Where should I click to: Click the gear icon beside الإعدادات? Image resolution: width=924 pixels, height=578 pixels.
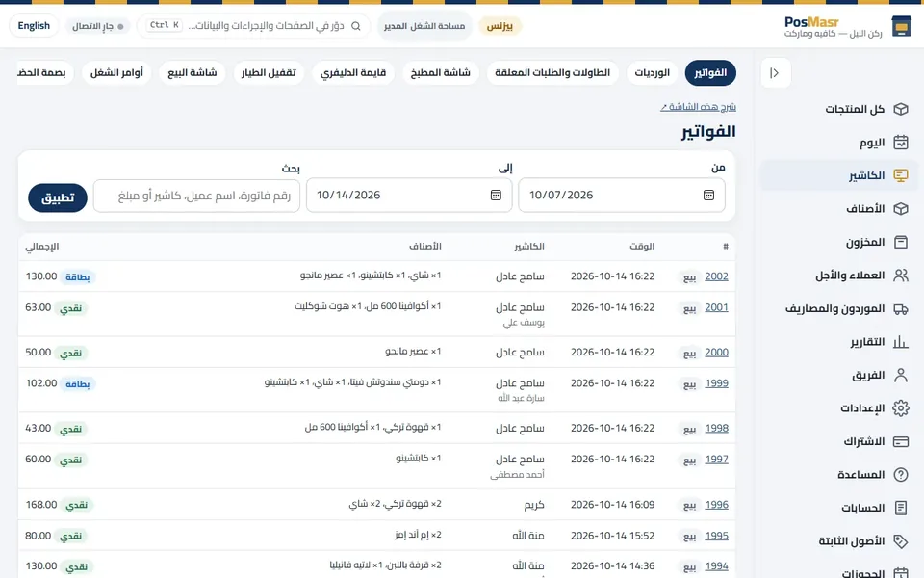click(x=901, y=408)
